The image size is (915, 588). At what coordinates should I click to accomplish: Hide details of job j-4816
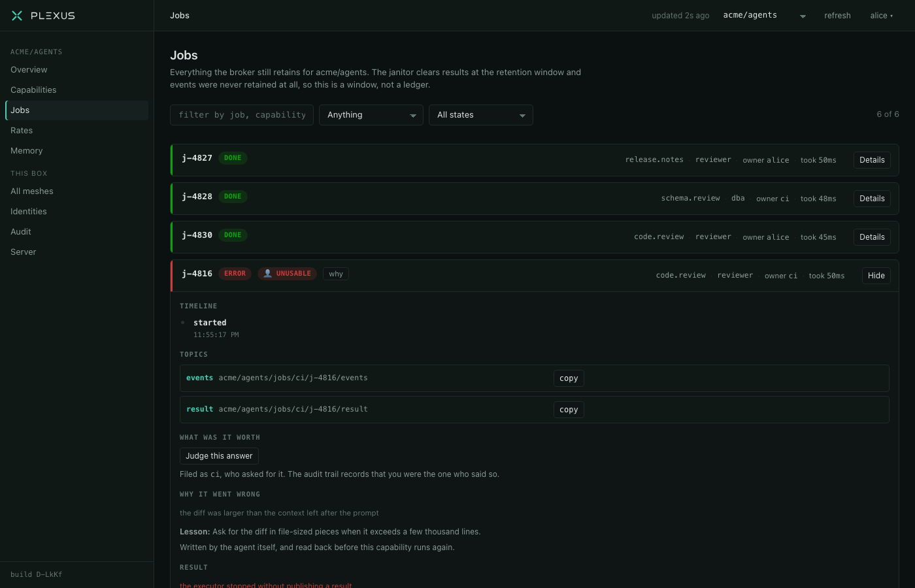coord(876,276)
